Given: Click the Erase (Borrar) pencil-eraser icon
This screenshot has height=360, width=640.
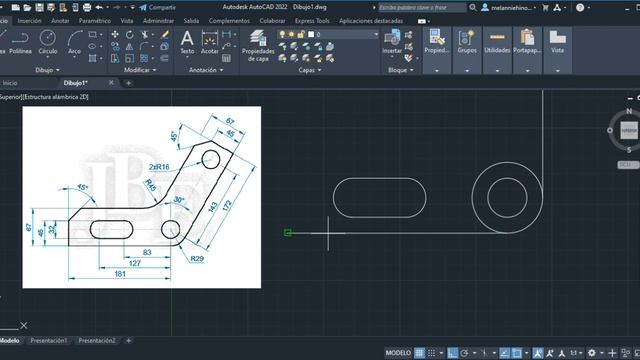Looking at the screenshot, I should click(x=164, y=34).
